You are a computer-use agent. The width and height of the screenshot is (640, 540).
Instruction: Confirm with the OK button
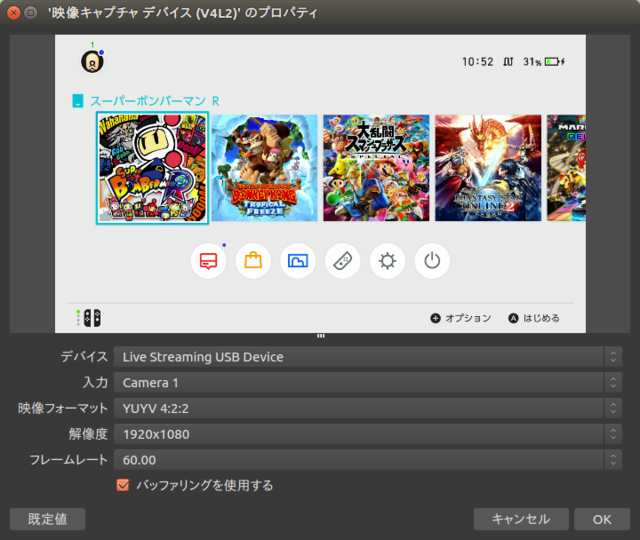click(602, 519)
